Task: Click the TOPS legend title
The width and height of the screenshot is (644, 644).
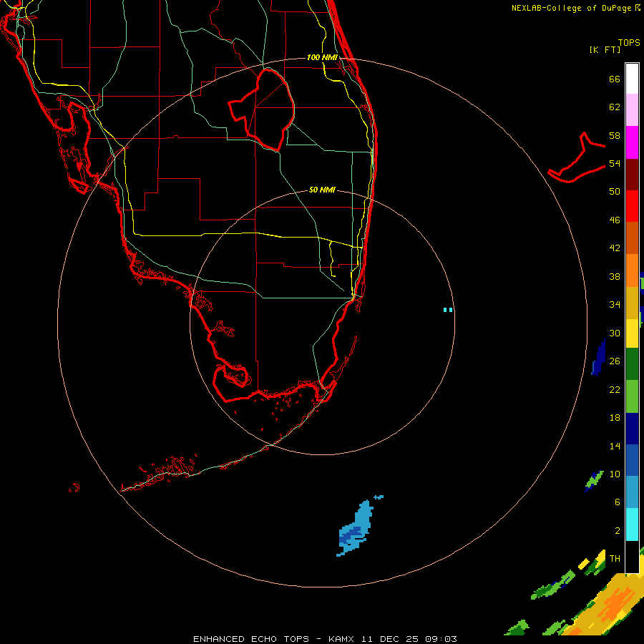Action: (x=629, y=42)
